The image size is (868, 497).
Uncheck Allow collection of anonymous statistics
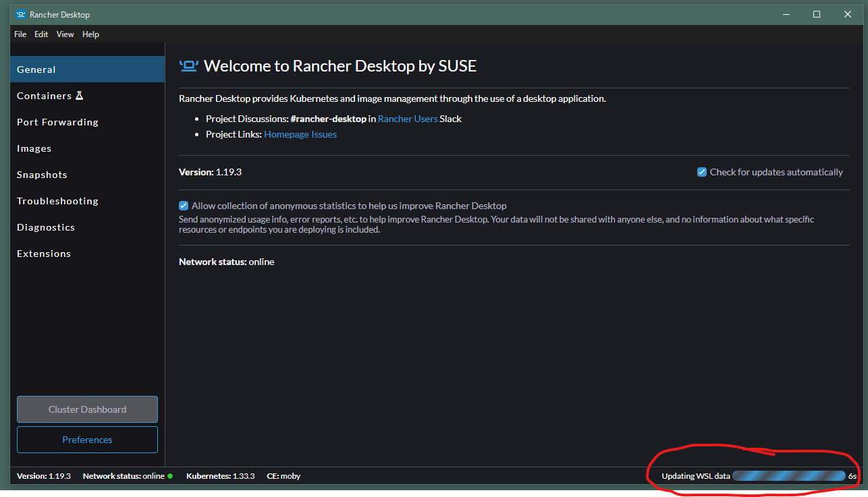(184, 206)
